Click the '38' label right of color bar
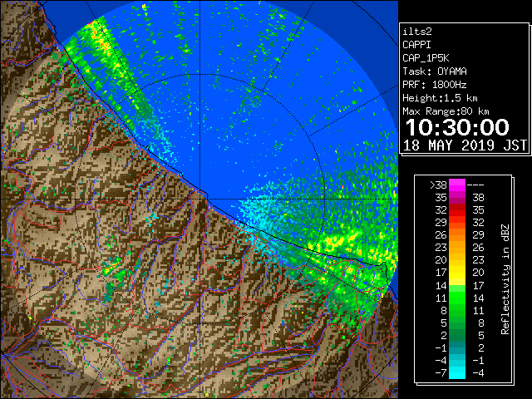The image size is (532, 399). (478, 198)
